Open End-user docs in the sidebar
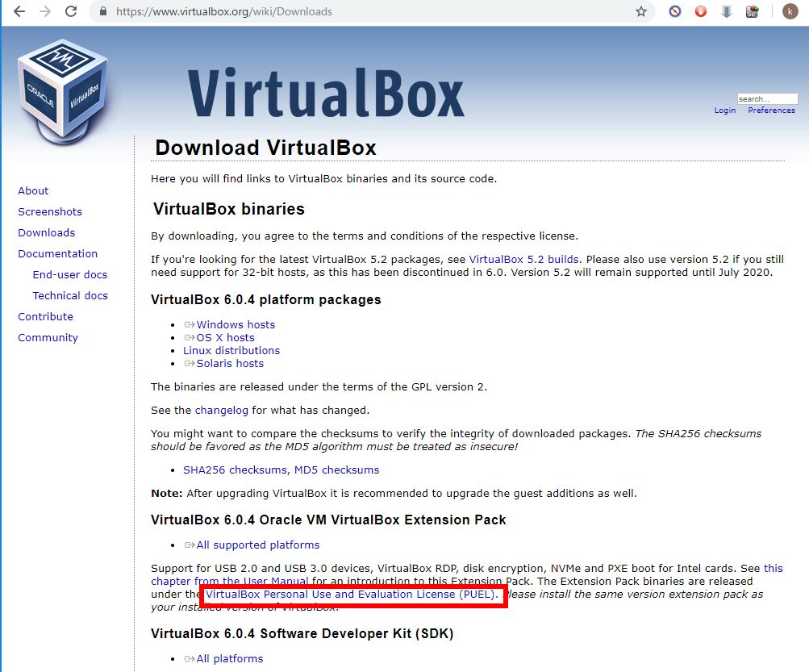Screen dimensions: 809x672 (x=70, y=274)
